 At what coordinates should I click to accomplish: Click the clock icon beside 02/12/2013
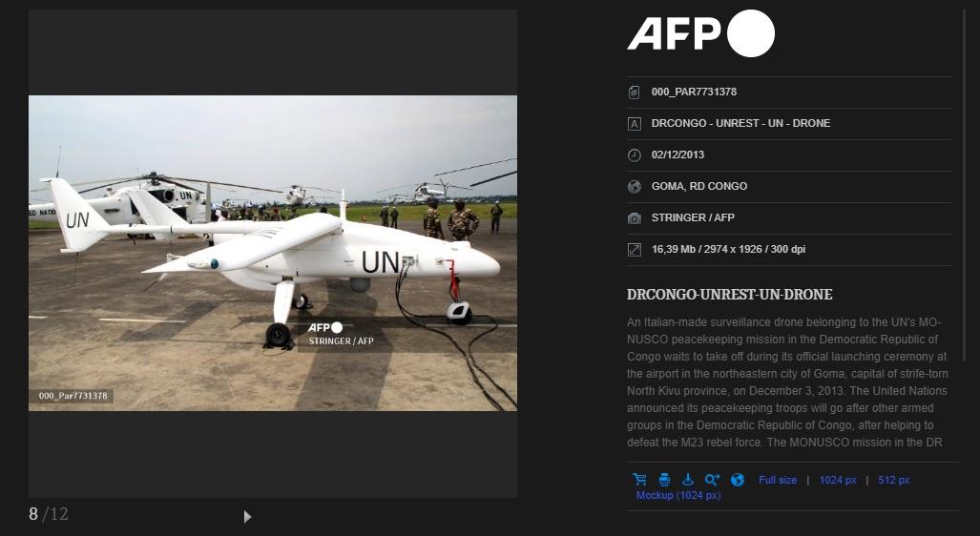pos(635,155)
